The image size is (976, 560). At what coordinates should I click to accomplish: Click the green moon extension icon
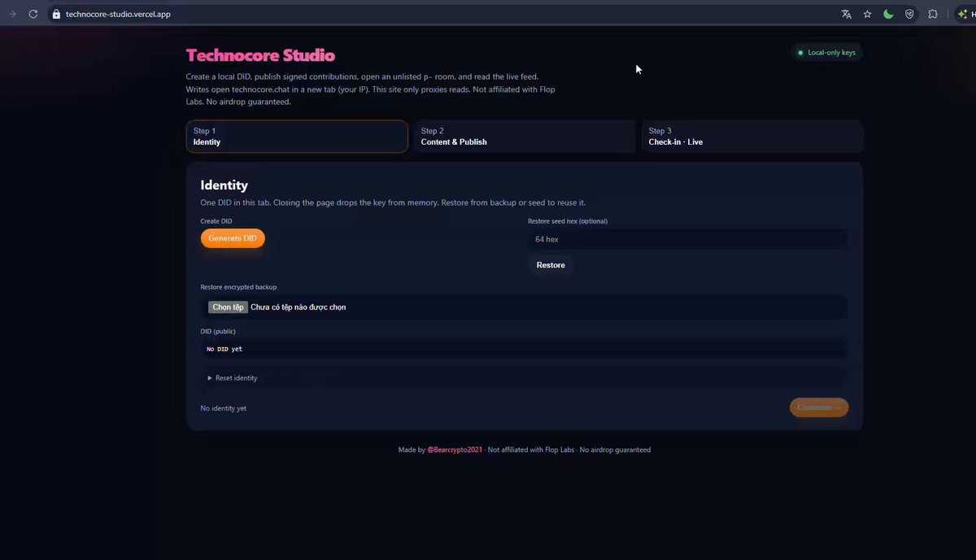coord(889,14)
